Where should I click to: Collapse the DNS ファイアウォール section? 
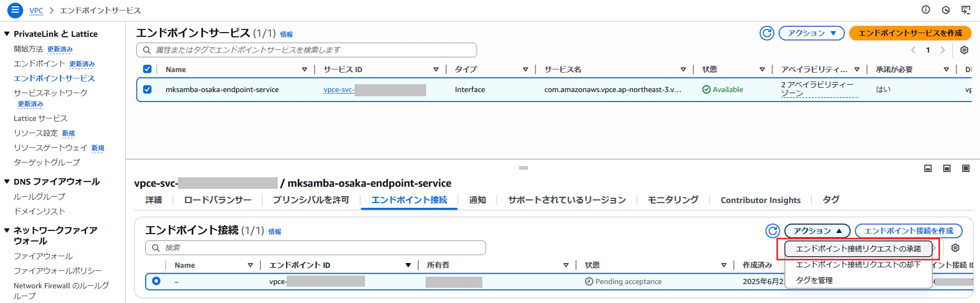click(7, 181)
